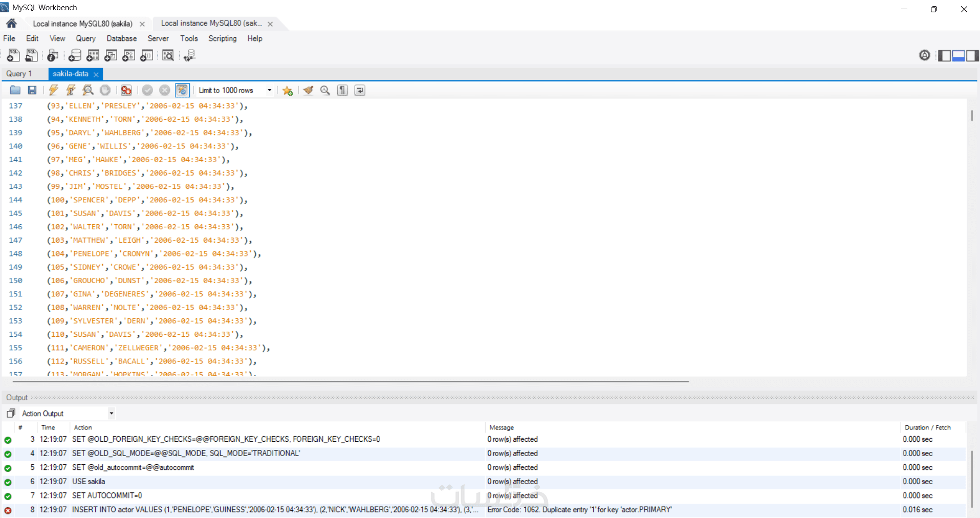Image resolution: width=980 pixels, height=518 pixels.
Task: Click the Duplicate entry error message
Action: [x=580, y=510]
